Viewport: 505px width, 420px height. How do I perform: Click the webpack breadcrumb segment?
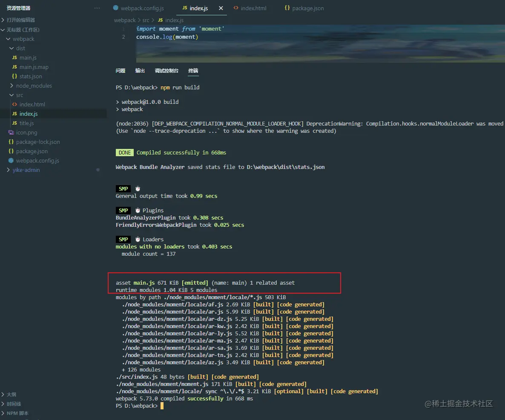tap(125, 20)
